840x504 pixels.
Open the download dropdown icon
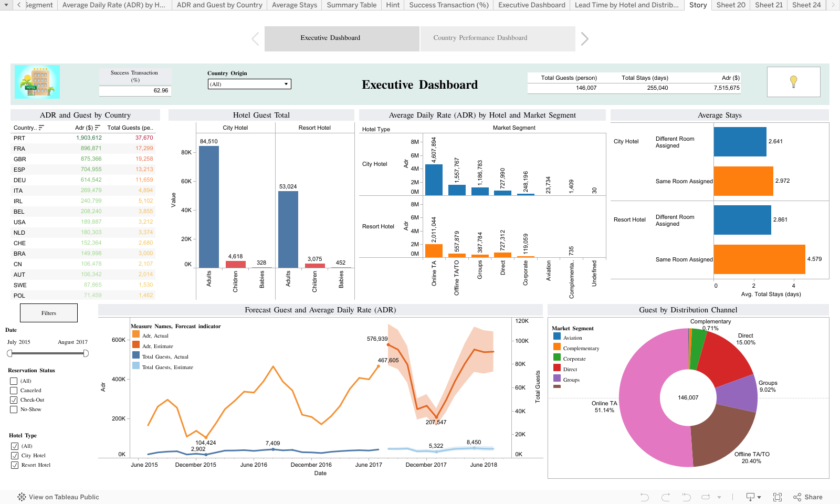[753, 497]
